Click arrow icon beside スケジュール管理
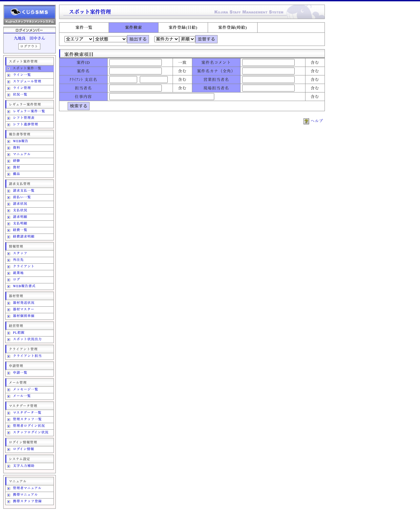Screen dimensions: 420x512 click(9, 82)
